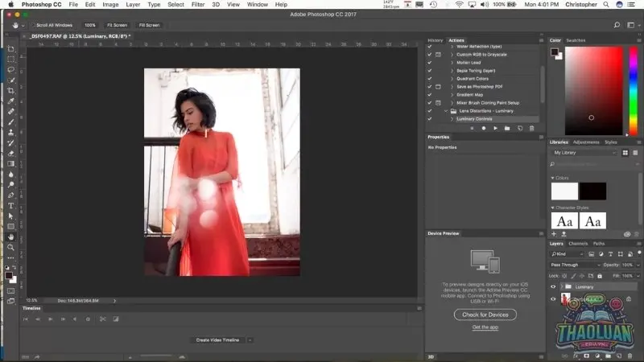Switch to the Channels tab
The height and width of the screenshot is (362, 644).
coord(578,244)
